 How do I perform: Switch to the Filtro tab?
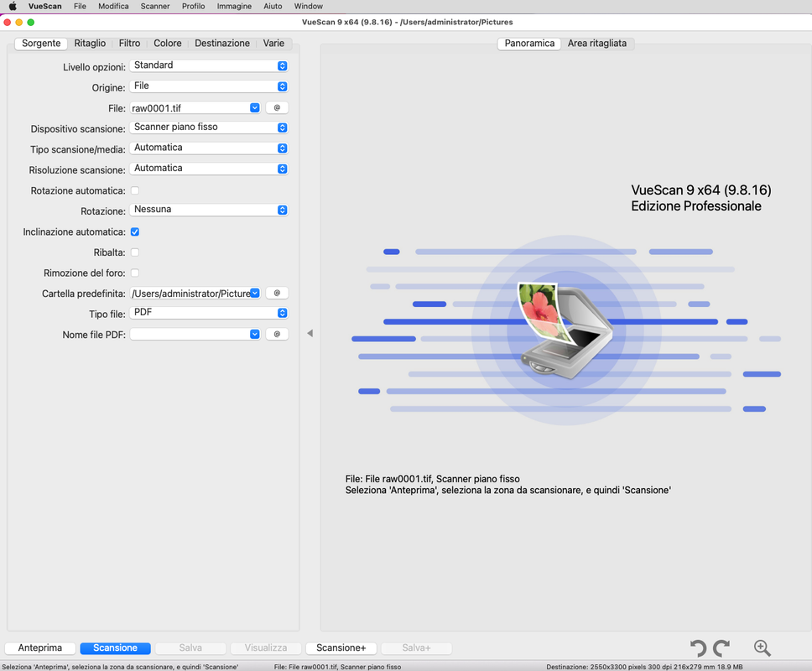129,44
